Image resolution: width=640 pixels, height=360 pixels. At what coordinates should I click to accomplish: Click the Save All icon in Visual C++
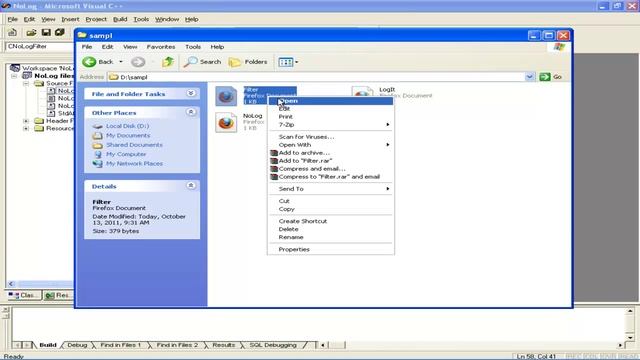[x=60, y=32]
